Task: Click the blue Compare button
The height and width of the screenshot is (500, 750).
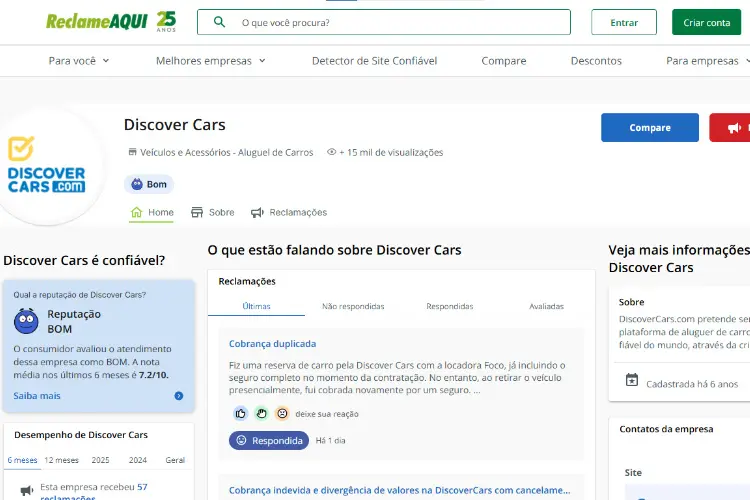Action: coord(650,127)
